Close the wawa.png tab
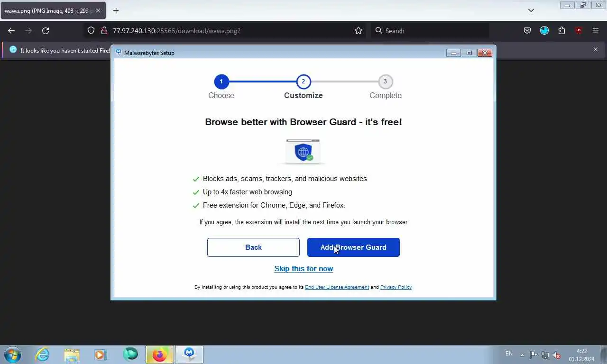 pyautogui.click(x=98, y=10)
